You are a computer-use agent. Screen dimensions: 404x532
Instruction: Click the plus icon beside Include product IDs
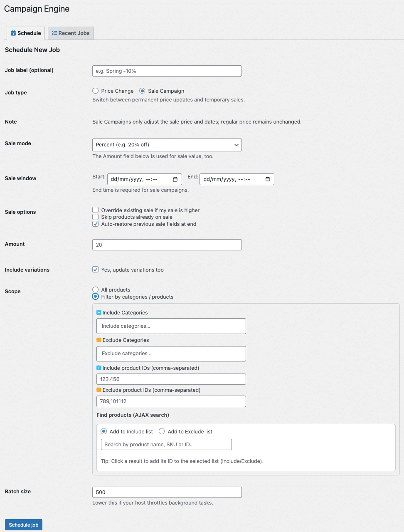pyautogui.click(x=99, y=368)
